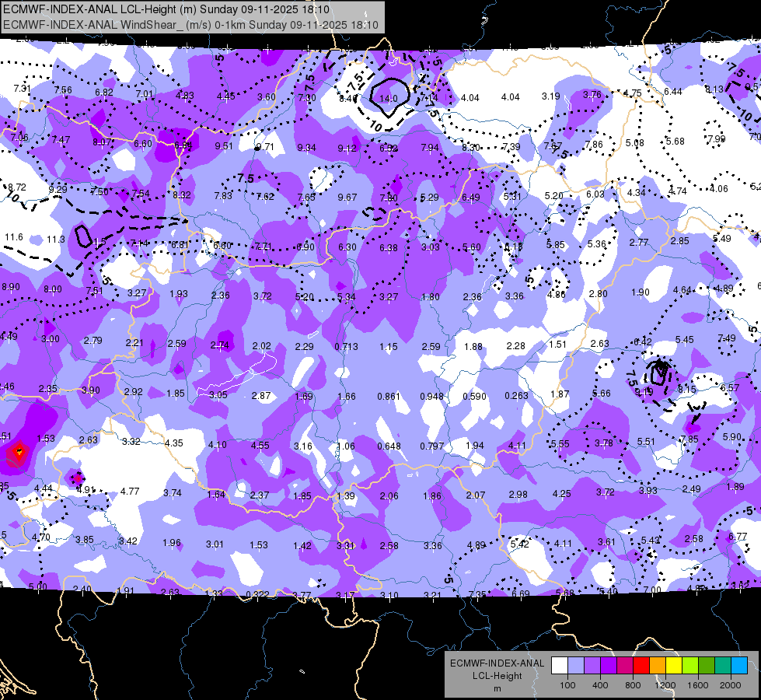Click the white legend color swatch
This screenshot has height=700, width=761.
pos(560,665)
